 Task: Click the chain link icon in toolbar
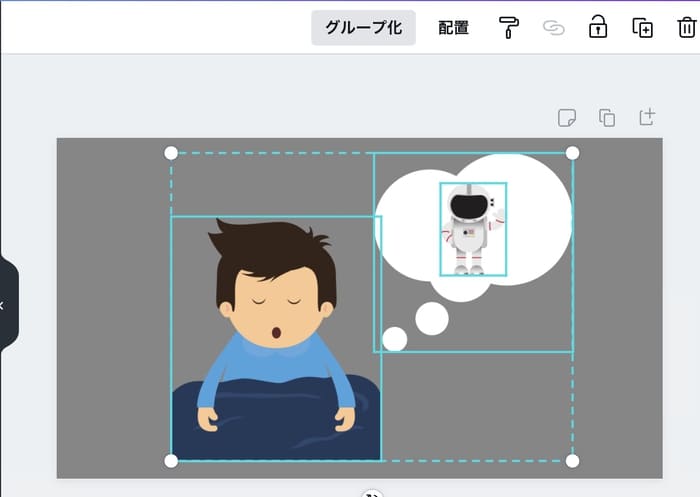(x=553, y=28)
